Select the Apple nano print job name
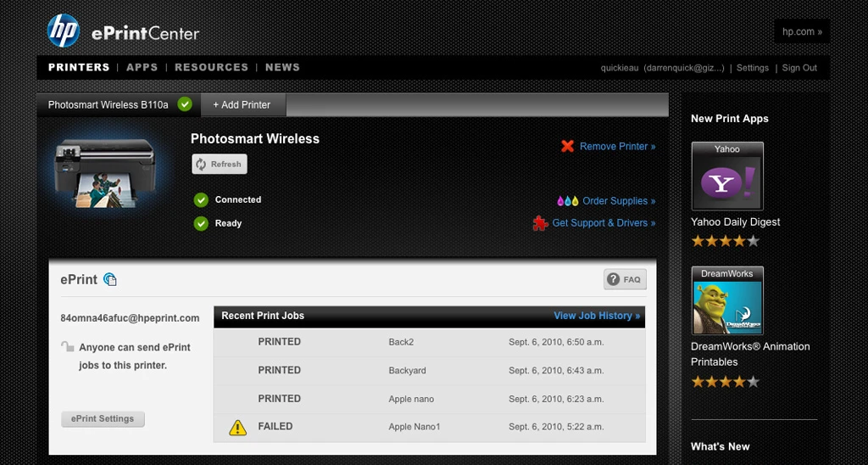Image resolution: width=868 pixels, height=465 pixels. click(x=411, y=399)
